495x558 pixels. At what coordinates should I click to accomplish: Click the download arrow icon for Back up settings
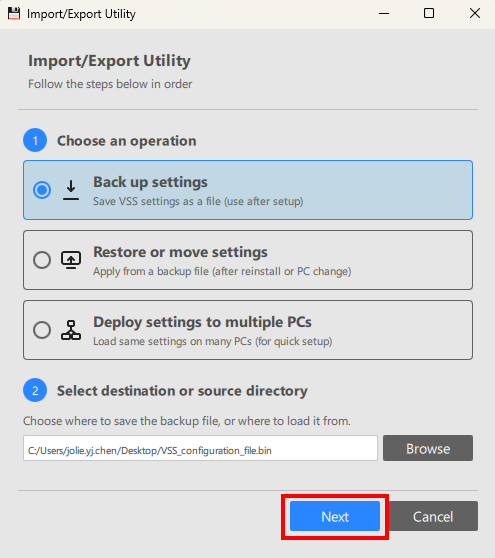click(x=71, y=190)
